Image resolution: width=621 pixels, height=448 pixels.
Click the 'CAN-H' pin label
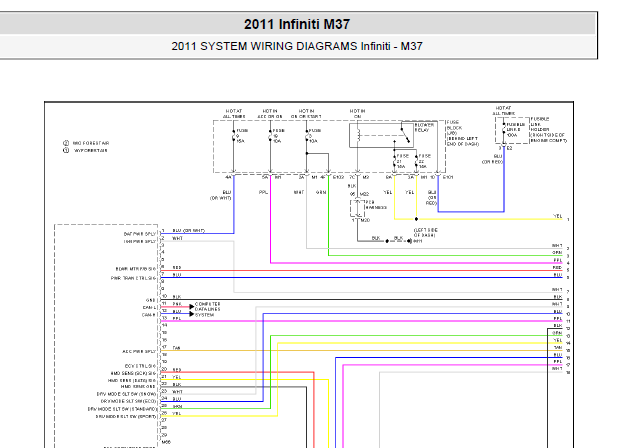149,315
